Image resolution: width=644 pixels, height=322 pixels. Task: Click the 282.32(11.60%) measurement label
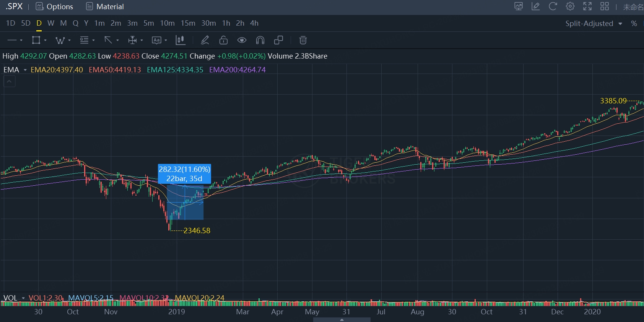[185, 169]
